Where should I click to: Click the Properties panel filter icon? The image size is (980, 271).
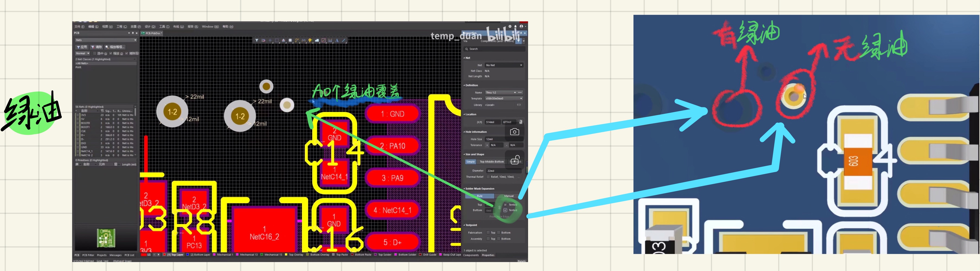[x=519, y=41]
